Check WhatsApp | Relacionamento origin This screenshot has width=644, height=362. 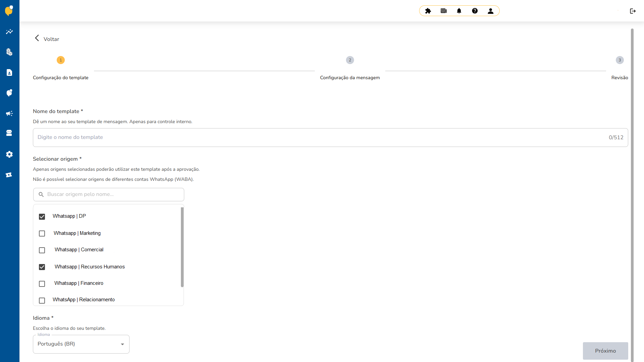pos(42,301)
